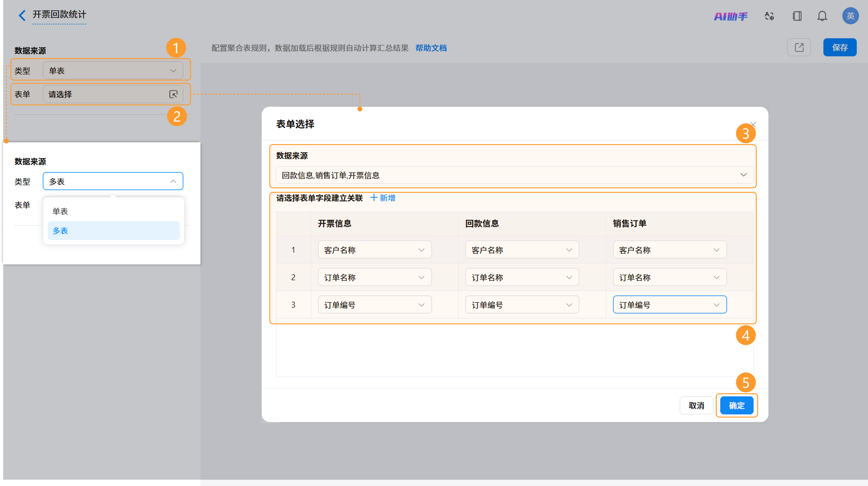Open row 1 销售订单 客户名称 dropdown
868x486 pixels.
670,250
